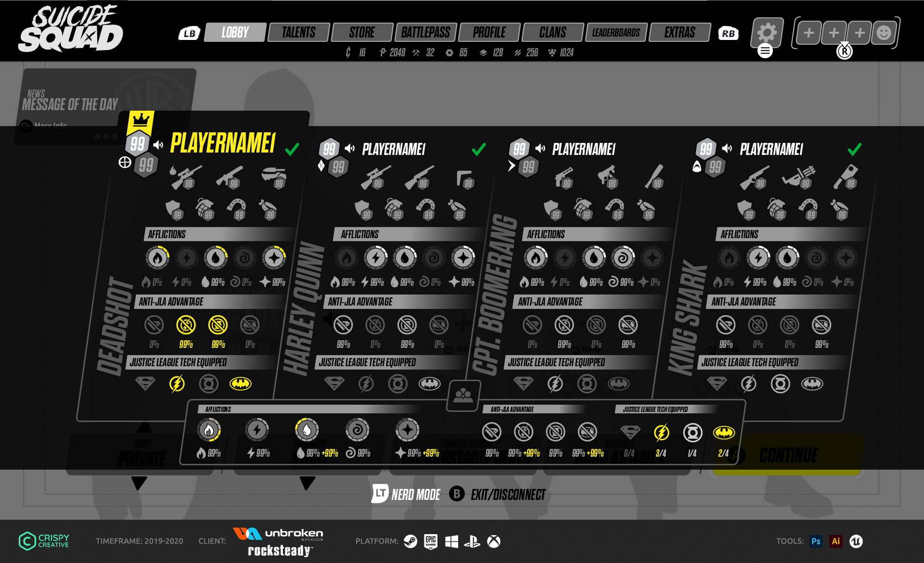Viewport: 924px width, 563px height.
Task: Open the STORE tab
Action: pos(362,32)
